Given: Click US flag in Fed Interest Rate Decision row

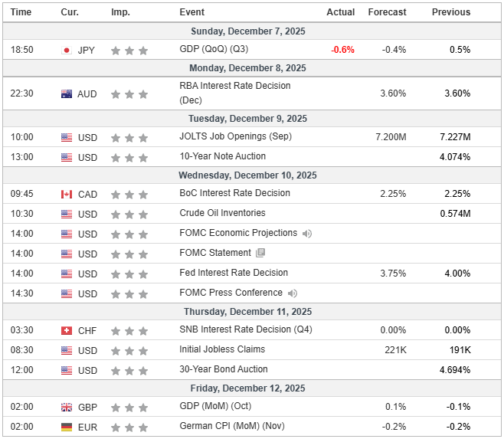Looking at the screenshot, I should (67, 274).
